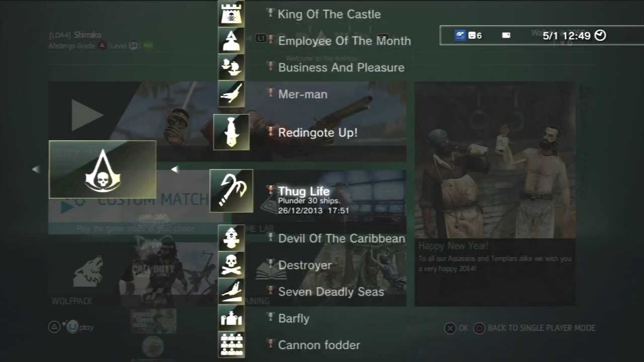Choose the Business And Pleasure trophy icon
Screen dimensions: 644x362
point(231,67)
